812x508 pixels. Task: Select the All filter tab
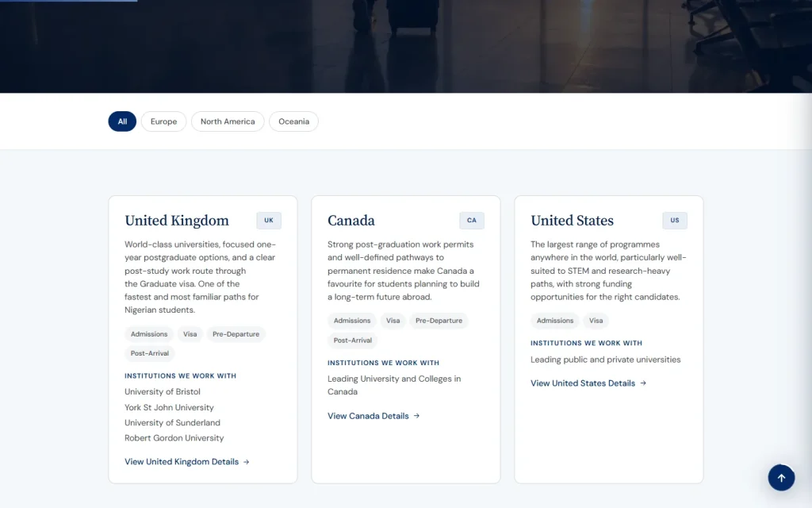122,121
